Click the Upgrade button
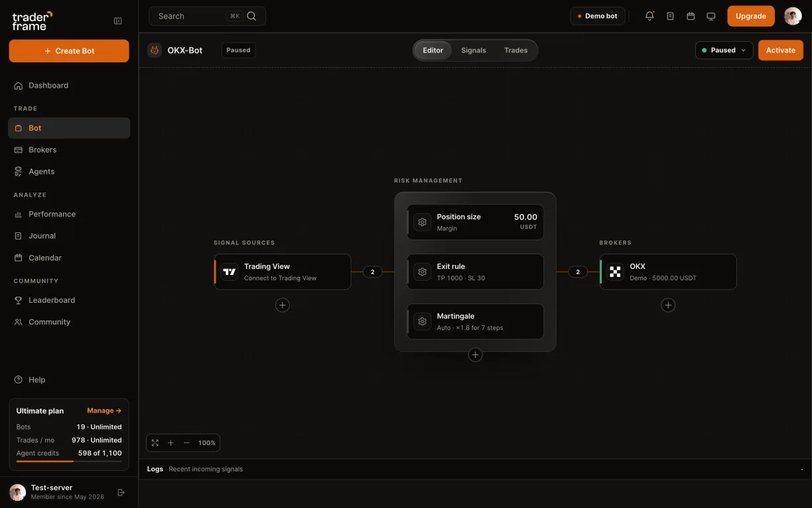Image resolution: width=812 pixels, height=508 pixels. pyautogui.click(x=751, y=16)
